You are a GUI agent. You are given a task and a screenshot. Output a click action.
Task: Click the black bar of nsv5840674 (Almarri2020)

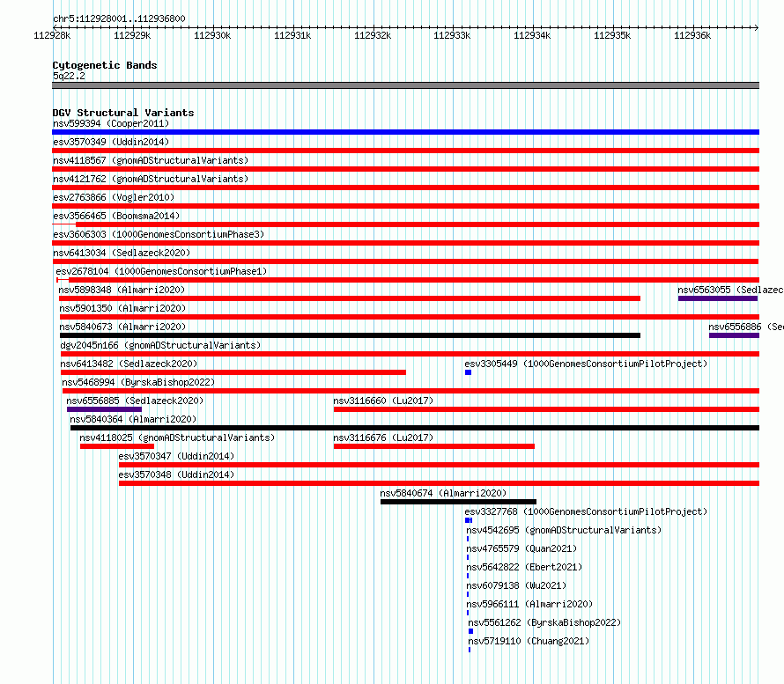pyautogui.click(x=458, y=502)
